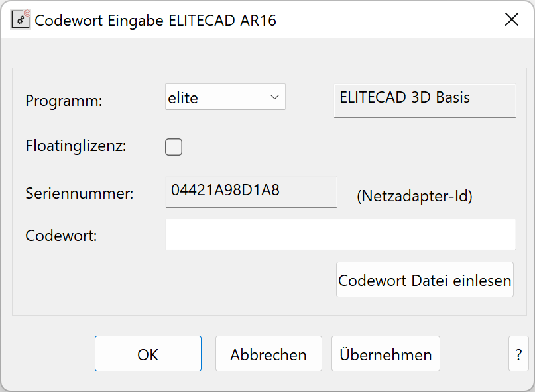Click the Codewort label
The image size is (535, 392).
pyautogui.click(x=60, y=235)
